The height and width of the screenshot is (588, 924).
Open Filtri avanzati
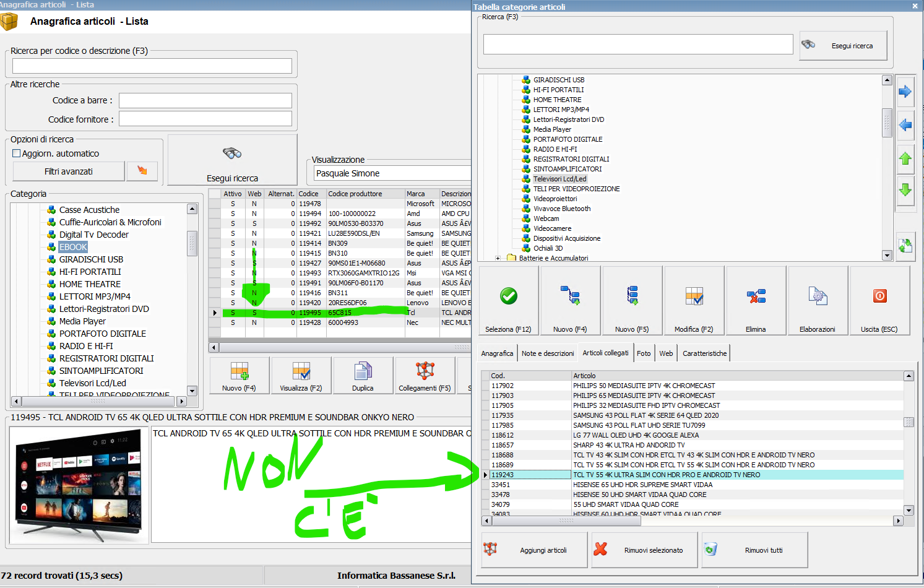click(69, 171)
